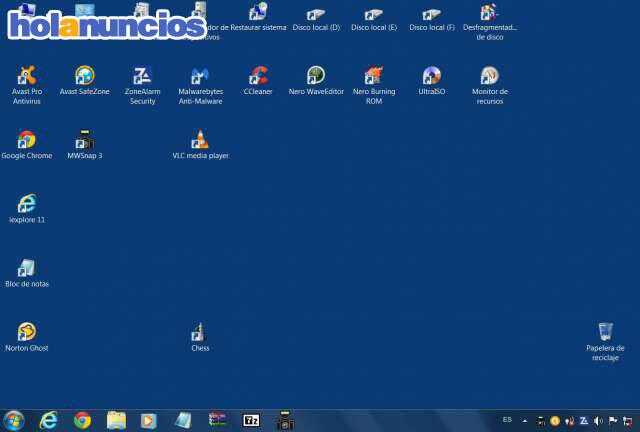Launch the MWSnap camera icon on taskbar
This screenshot has width=640, height=432.
(285, 421)
